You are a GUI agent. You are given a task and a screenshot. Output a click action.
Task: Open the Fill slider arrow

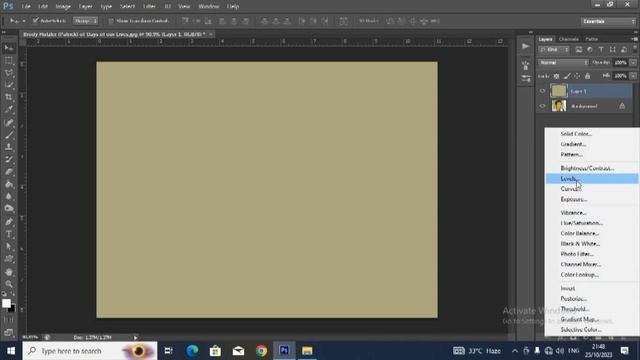tap(633, 76)
